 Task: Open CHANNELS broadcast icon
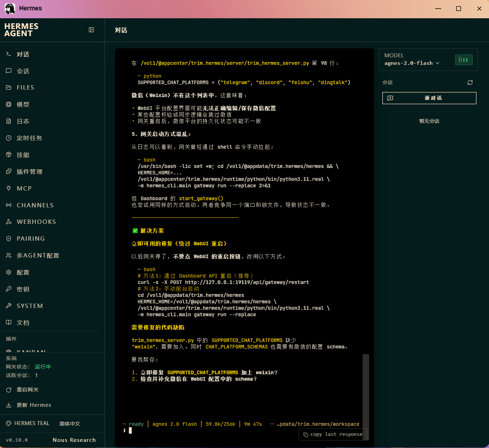[9, 205]
